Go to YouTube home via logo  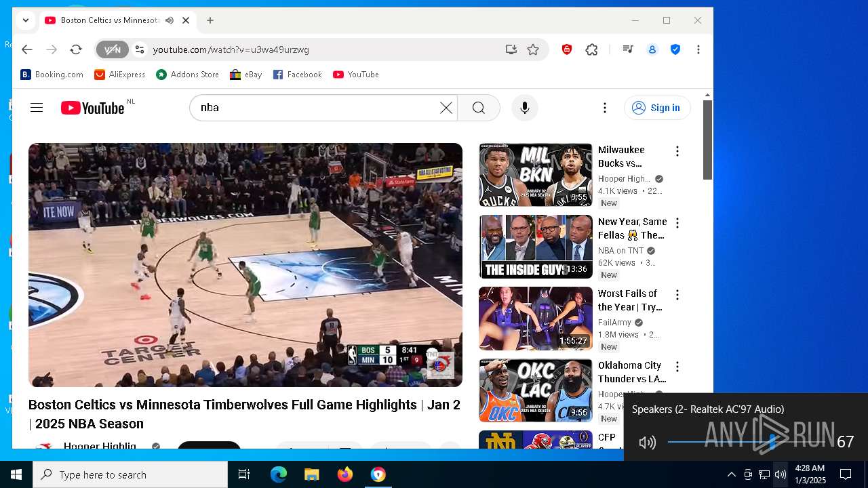[93, 108]
